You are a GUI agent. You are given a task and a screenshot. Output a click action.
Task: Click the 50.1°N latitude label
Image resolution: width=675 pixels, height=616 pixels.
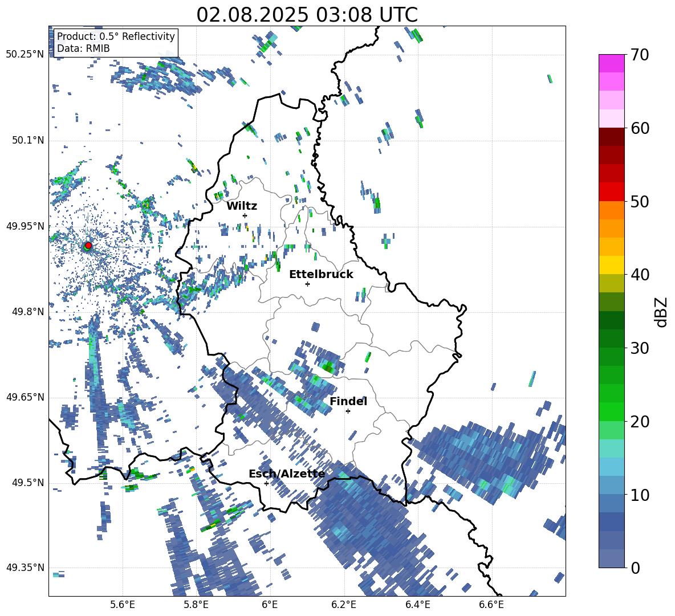[x=27, y=140]
